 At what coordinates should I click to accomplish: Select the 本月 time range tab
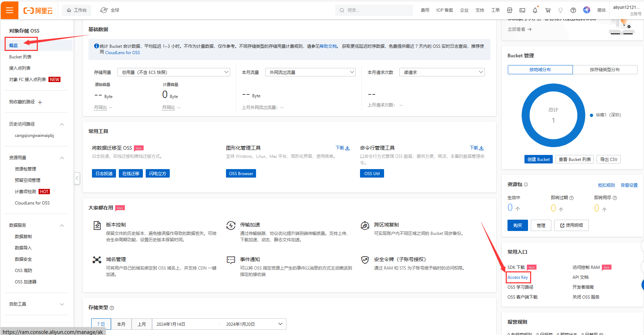121,324
